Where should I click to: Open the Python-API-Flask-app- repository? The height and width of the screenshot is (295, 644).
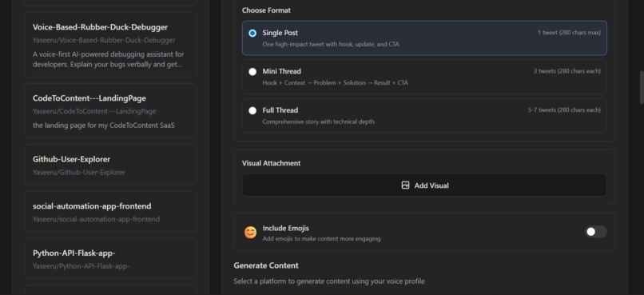[110, 258]
